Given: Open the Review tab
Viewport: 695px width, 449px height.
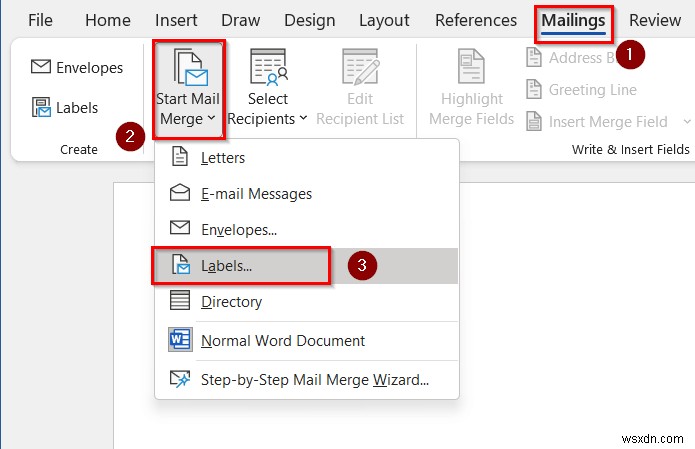Looking at the screenshot, I should [655, 20].
